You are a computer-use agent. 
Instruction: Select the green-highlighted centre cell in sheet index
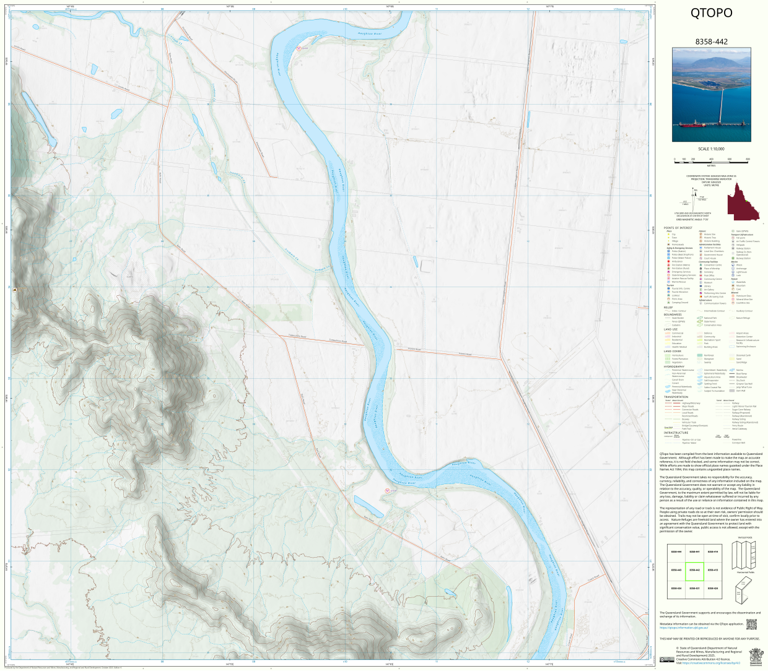[694, 571]
